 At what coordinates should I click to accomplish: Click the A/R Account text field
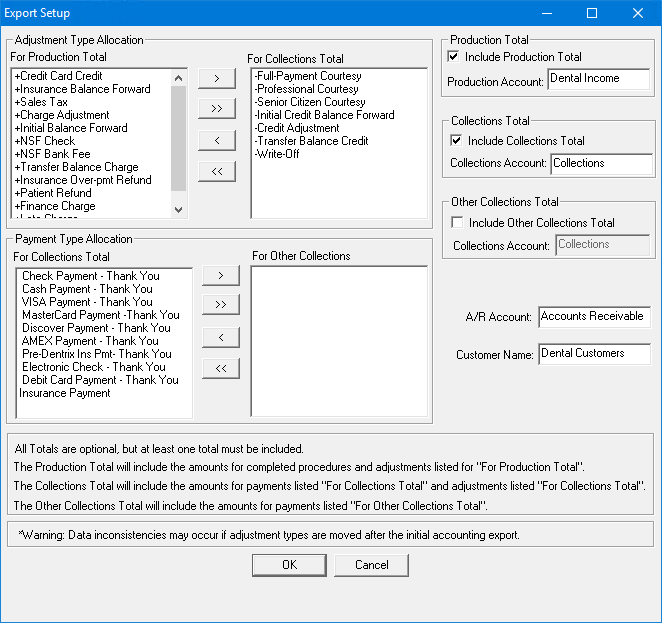point(593,317)
